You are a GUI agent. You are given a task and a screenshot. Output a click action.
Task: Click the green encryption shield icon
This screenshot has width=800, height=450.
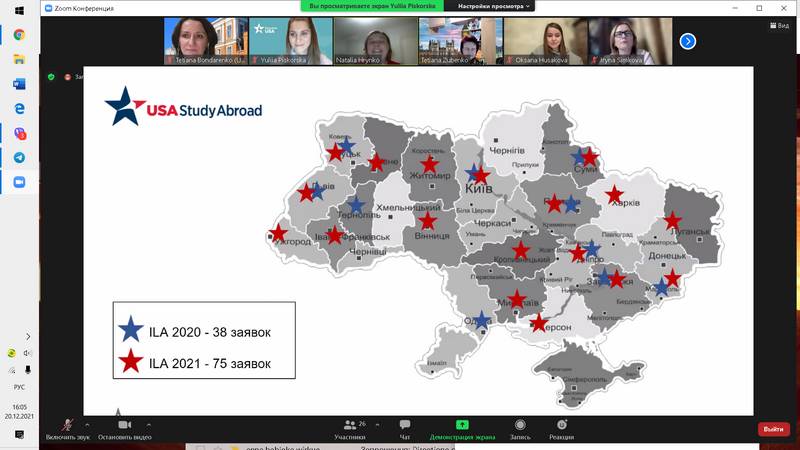(51, 77)
